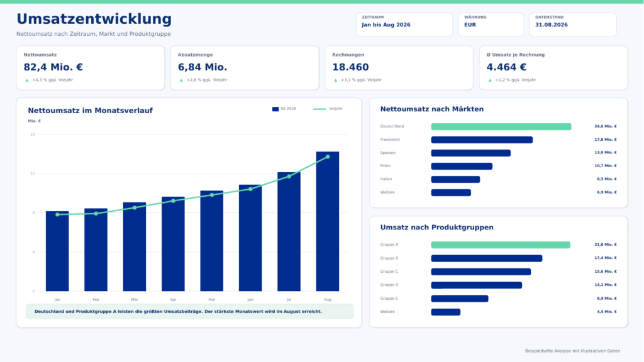Open the Datenstand date field

(x=572, y=25)
